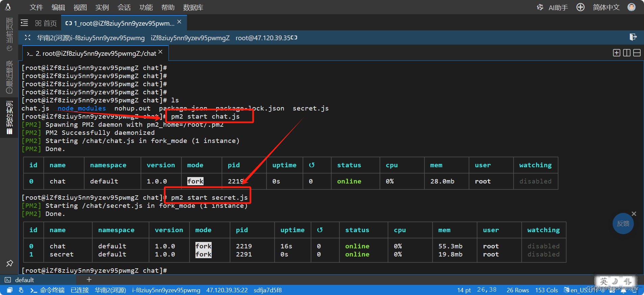The height and width of the screenshot is (295, 644).
Task: Split terminal horizontally icon
Action: 637,53
